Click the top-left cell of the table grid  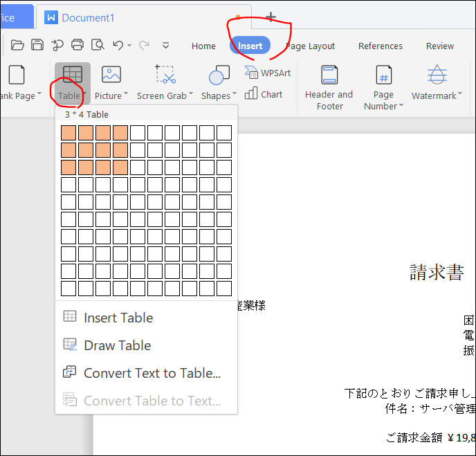coord(68,133)
